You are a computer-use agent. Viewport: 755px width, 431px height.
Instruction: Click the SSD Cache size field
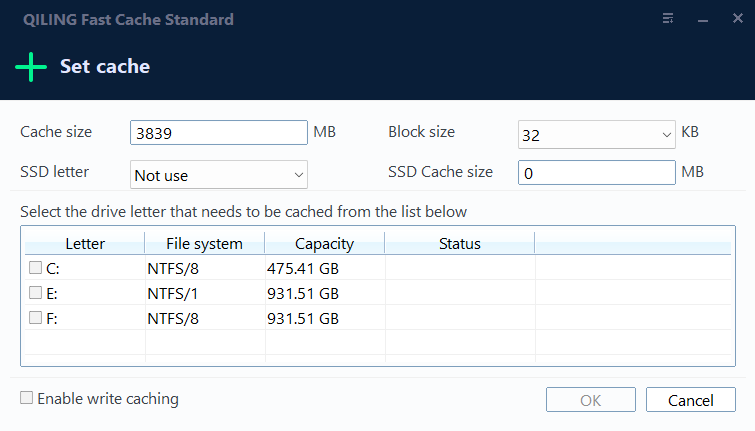click(x=597, y=172)
